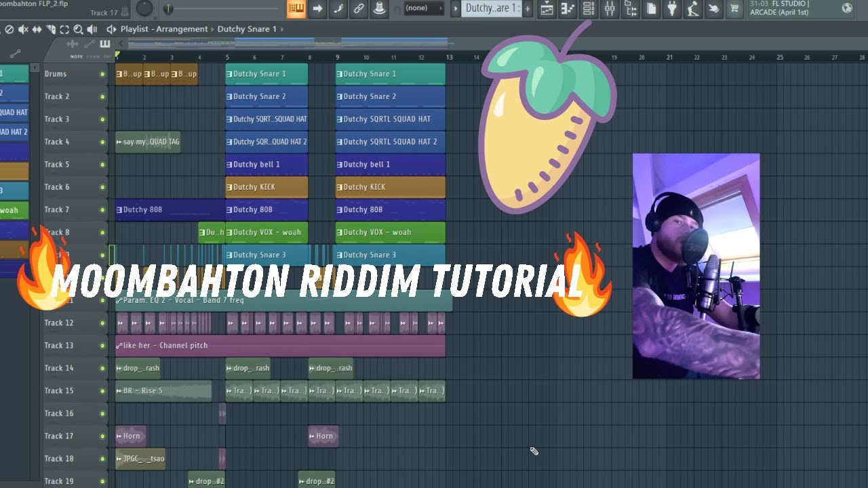Open the Mixer view icon

tap(609, 9)
